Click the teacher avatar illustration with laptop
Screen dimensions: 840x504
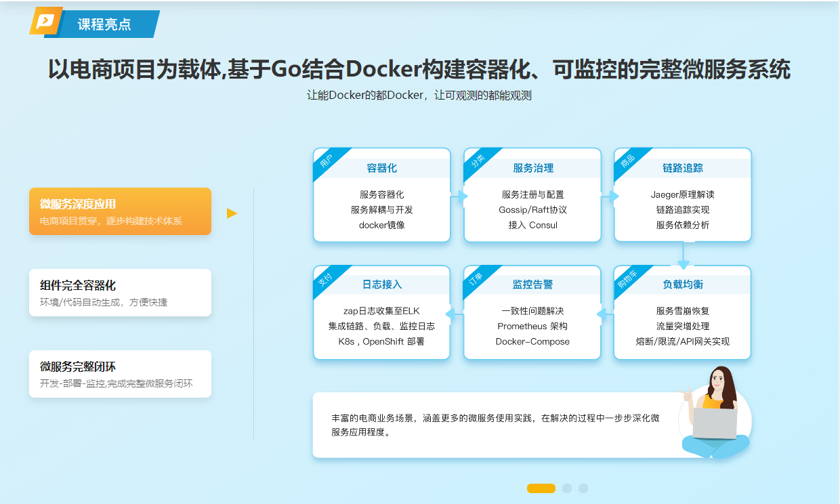point(714,413)
